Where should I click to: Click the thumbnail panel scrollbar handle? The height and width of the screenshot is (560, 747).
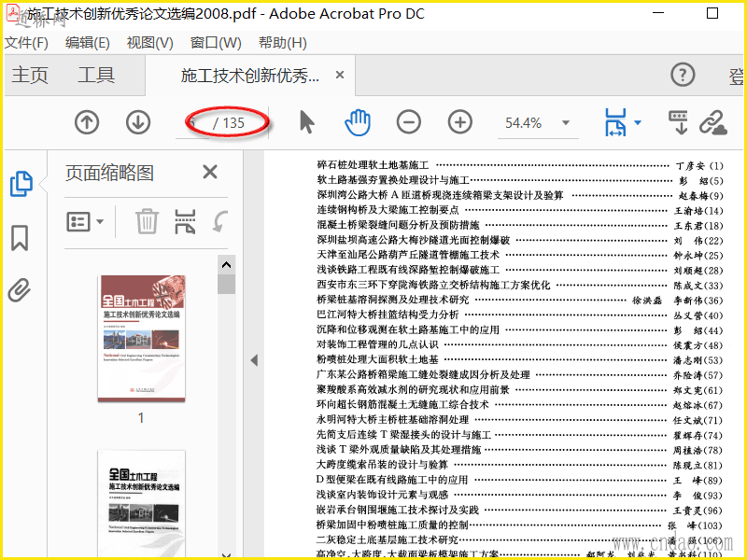[x=226, y=285]
